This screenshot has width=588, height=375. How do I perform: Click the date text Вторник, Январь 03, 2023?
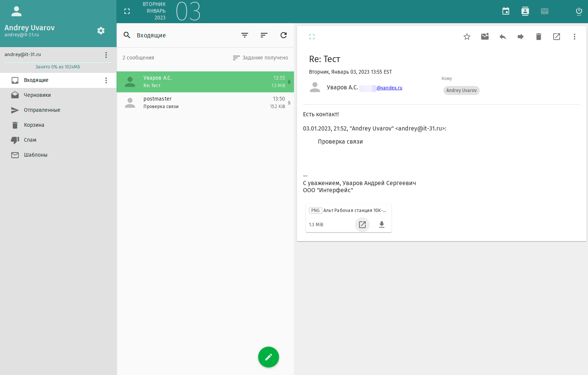(x=350, y=72)
